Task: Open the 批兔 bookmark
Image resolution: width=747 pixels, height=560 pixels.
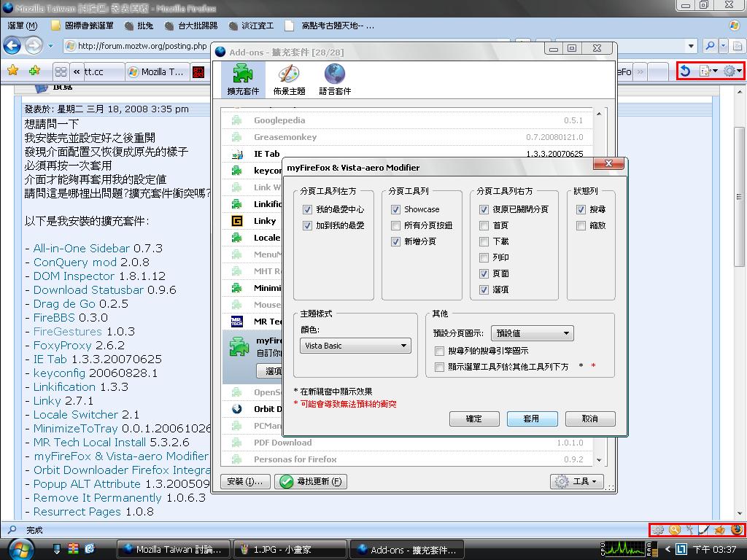Action: coord(139,26)
